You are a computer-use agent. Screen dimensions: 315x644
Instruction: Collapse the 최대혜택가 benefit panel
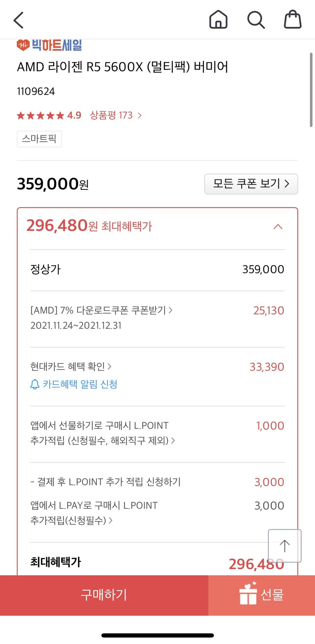tap(278, 226)
